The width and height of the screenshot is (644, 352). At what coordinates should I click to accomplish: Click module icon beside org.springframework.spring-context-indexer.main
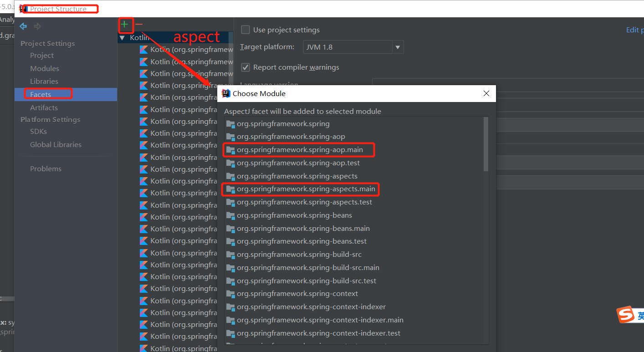pyautogui.click(x=230, y=320)
